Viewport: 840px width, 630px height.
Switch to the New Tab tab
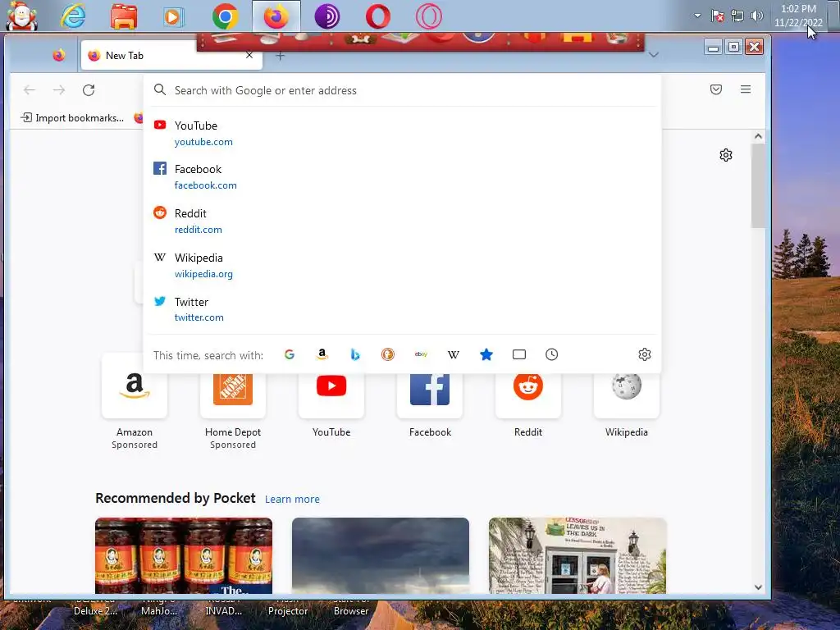[171, 55]
